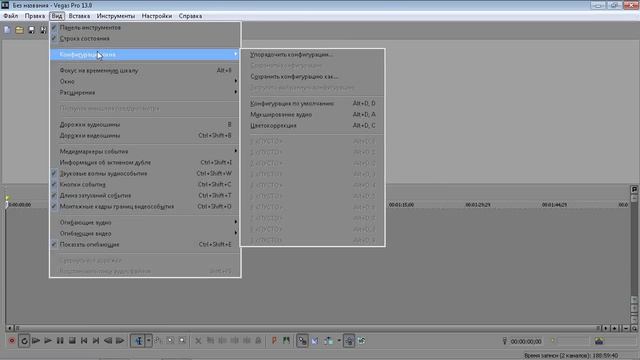Click the Record button in transport bar
The width and height of the screenshot is (640, 360).
tap(11, 341)
